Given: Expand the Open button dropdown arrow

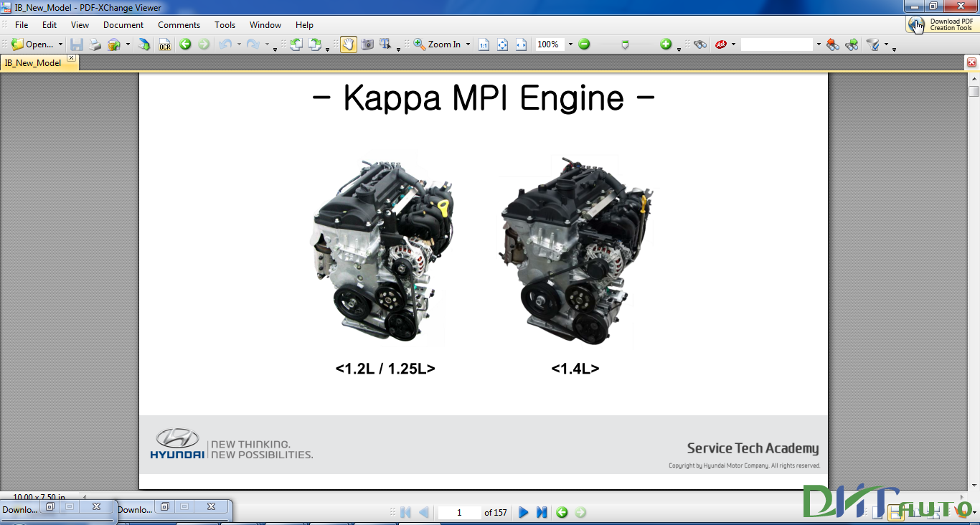Looking at the screenshot, I should (x=60, y=44).
